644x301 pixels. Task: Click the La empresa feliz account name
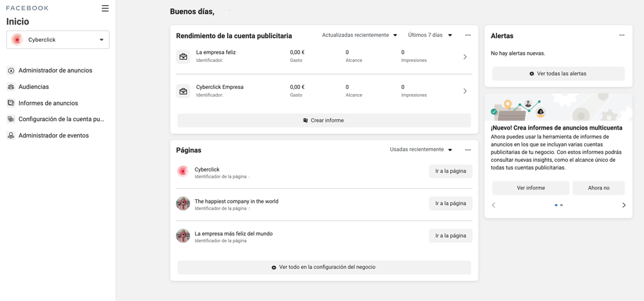tap(216, 52)
